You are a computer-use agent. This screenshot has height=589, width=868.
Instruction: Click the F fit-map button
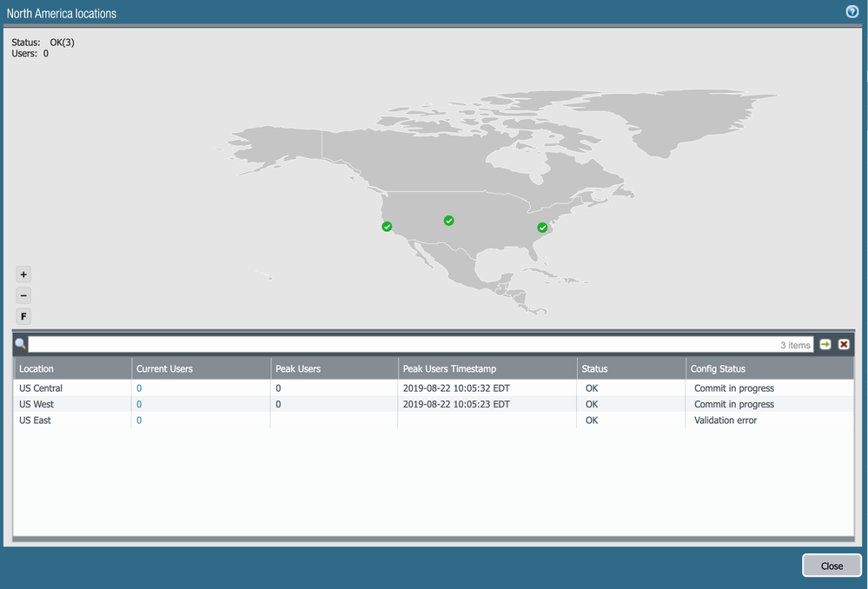[x=23, y=317]
